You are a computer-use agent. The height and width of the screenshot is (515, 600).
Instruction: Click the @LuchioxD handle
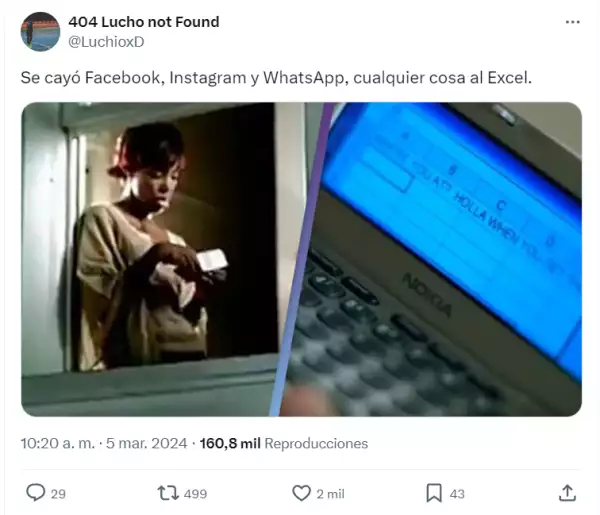tap(106, 42)
